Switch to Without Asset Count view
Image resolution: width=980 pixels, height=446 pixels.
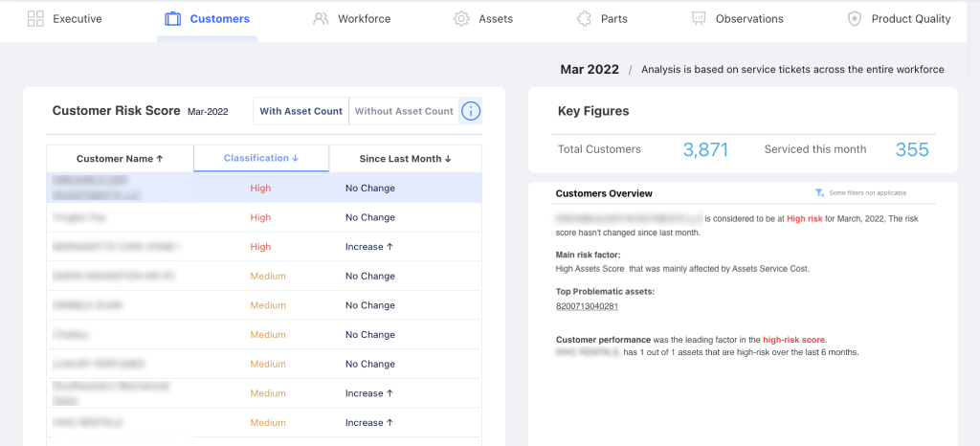(x=404, y=111)
